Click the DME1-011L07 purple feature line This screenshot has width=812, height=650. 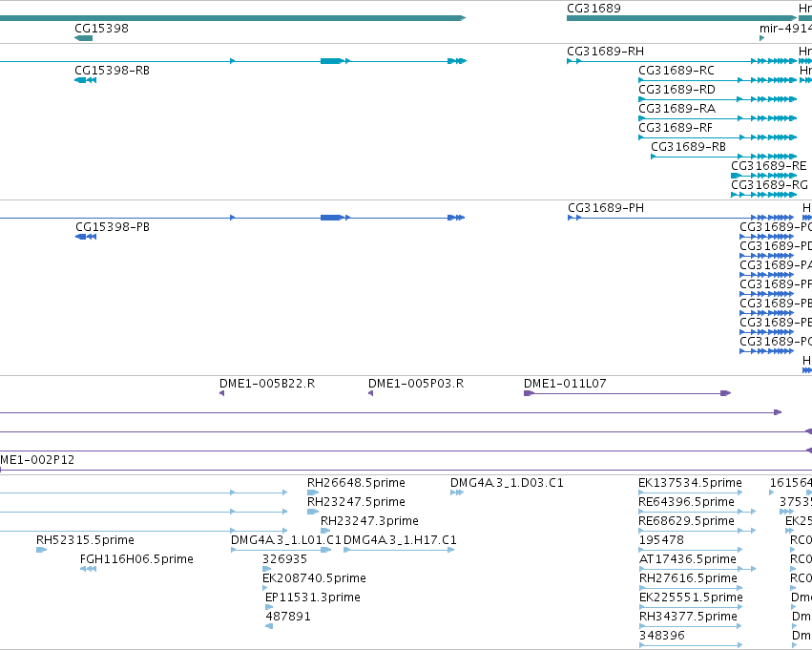point(628,393)
